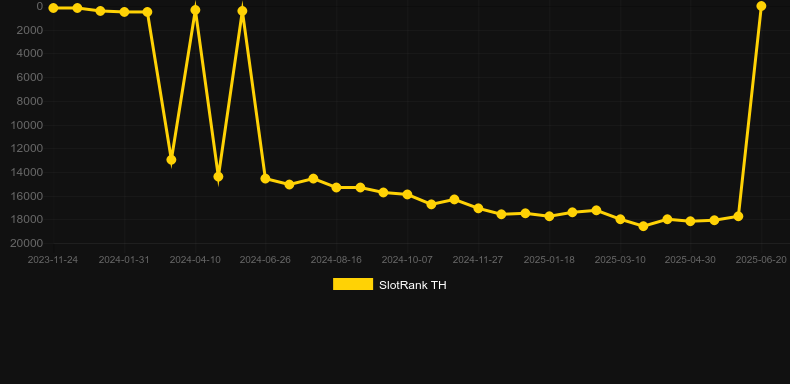This screenshot has height=384, width=790.
Task: Click the first dip point near 13000
Action: click(x=171, y=160)
